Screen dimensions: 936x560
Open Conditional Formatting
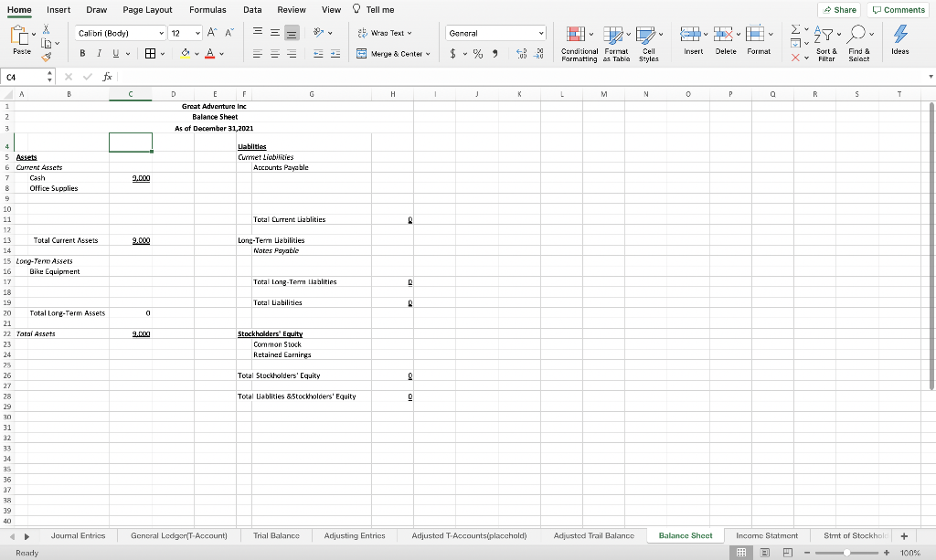[x=579, y=44]
